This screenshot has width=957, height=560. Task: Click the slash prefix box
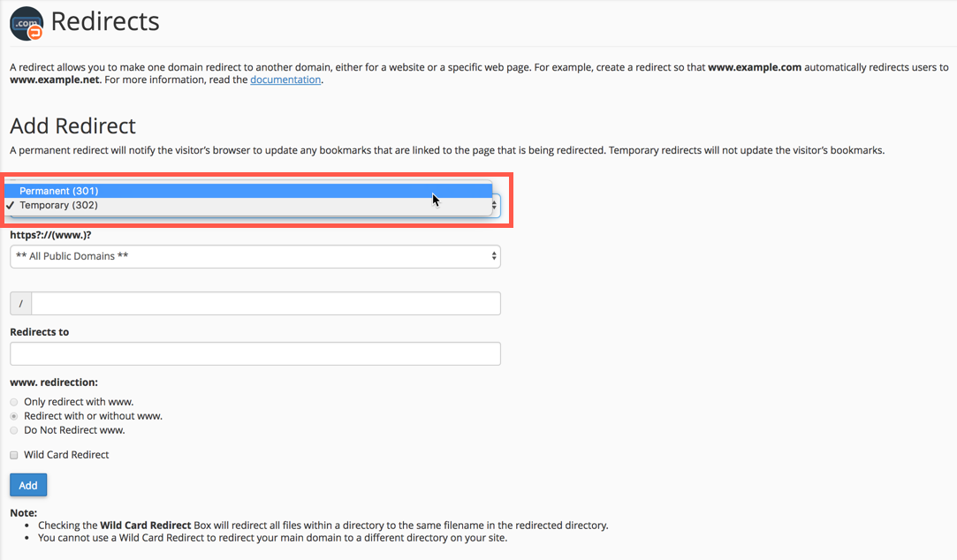[20, 303]
